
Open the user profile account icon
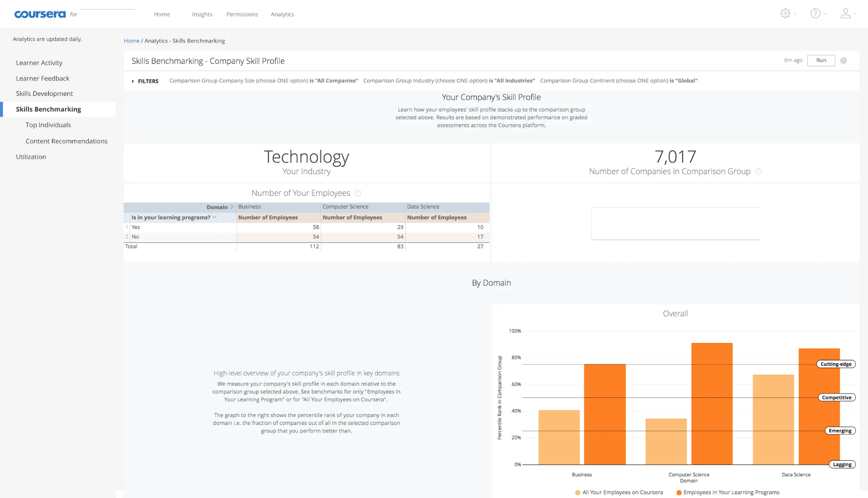point(846,13)
